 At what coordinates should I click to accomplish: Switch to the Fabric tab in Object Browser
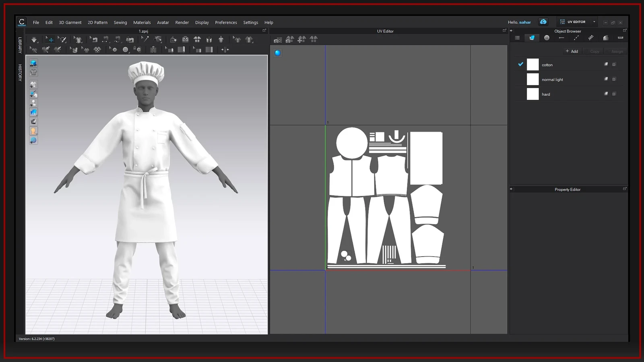532,38
